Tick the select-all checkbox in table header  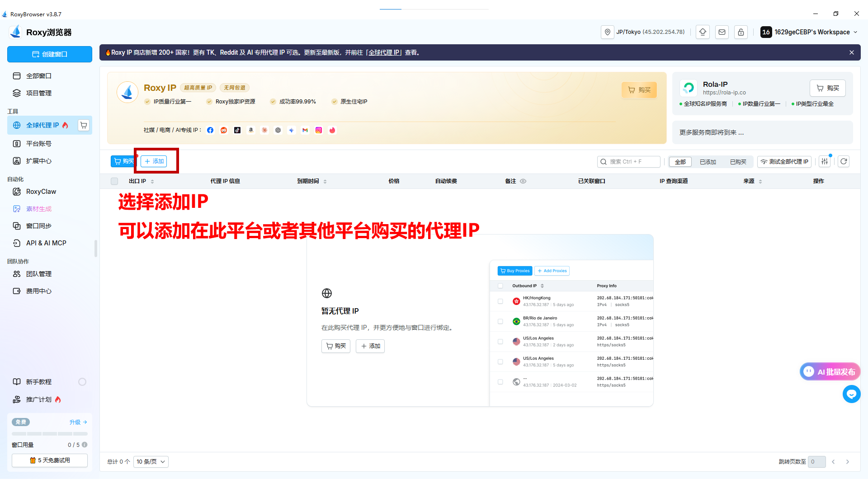114,181
